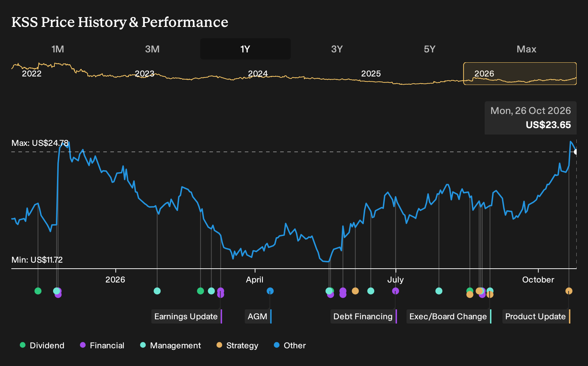The width and height of the screenshot is (588, 366).
Task: Click the white current-price point on the chart line
Action: point(576,152)
